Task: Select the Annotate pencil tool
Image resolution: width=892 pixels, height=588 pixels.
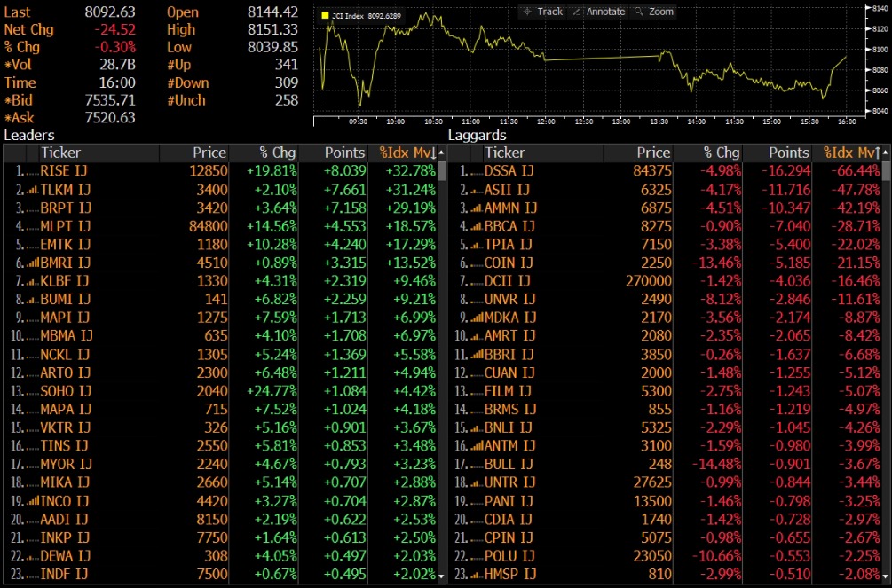Action: (598, 12)
